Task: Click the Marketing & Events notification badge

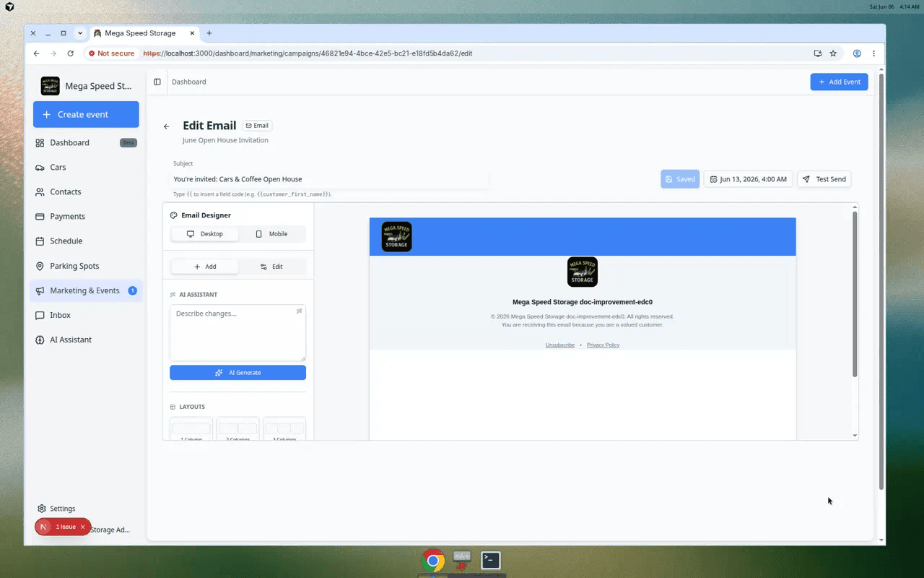Action: (x=133, y=290)
